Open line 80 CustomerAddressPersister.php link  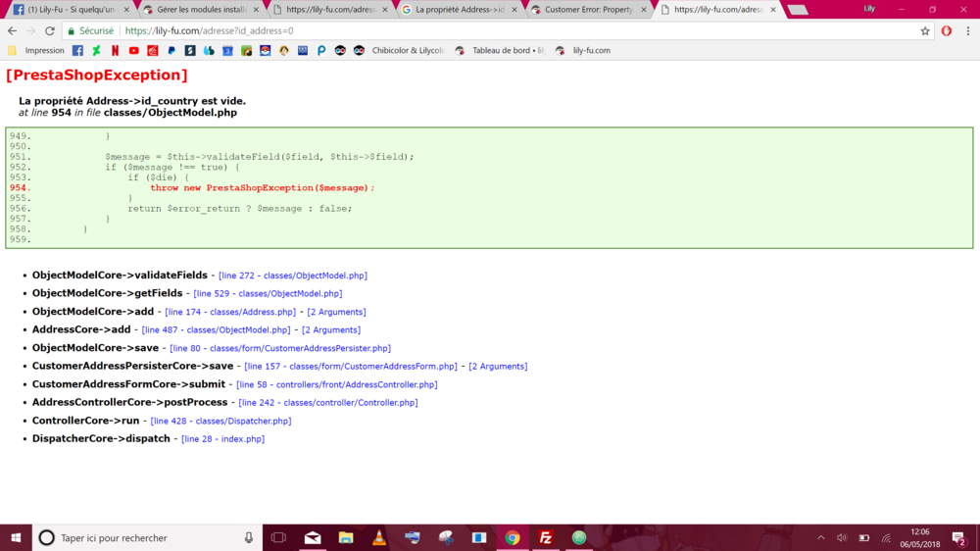click(280, 348)
